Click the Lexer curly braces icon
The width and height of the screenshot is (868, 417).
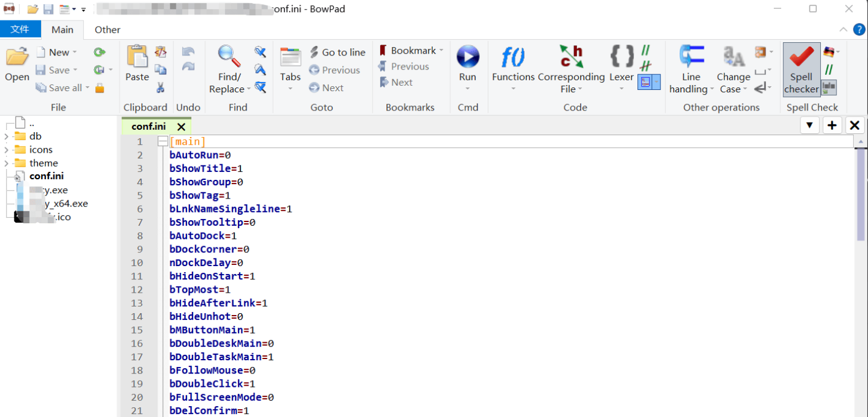622,57
